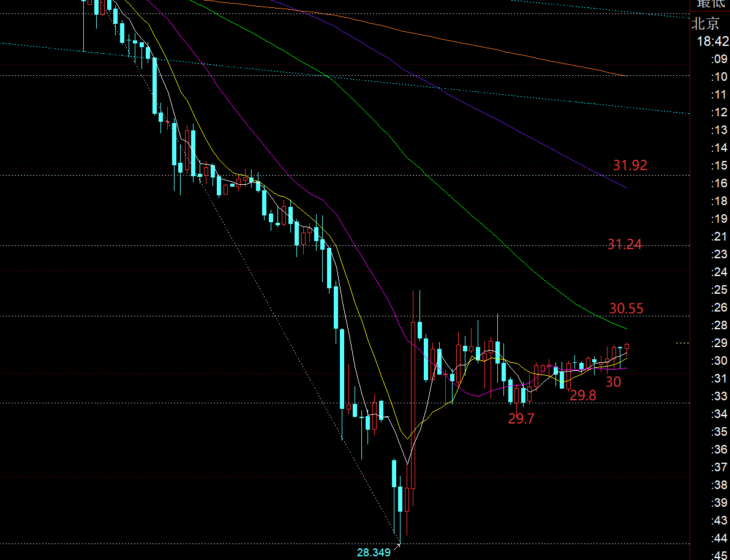
Task: Select the :28 time row
Action: click(x=720, y=325)
